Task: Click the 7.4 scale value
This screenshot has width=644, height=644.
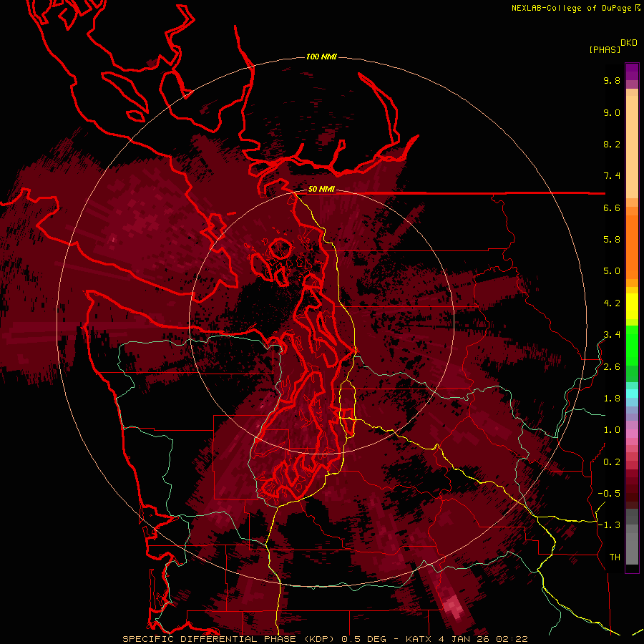Action: 612,176
